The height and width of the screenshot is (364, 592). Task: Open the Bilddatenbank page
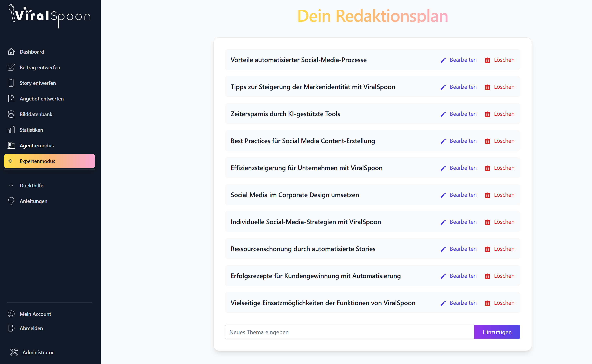click(50, 114)
